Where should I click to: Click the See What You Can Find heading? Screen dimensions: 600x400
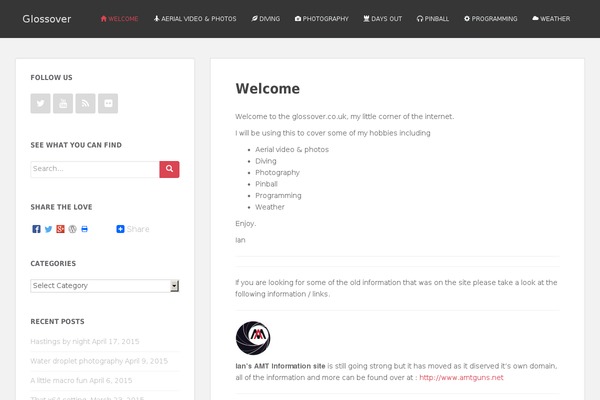point(76,145)
